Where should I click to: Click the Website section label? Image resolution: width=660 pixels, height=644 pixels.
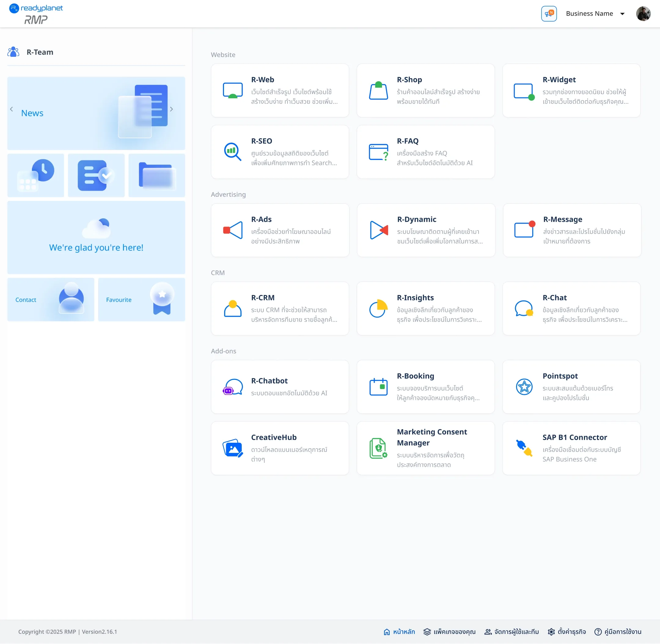click(x=223, y=54)
